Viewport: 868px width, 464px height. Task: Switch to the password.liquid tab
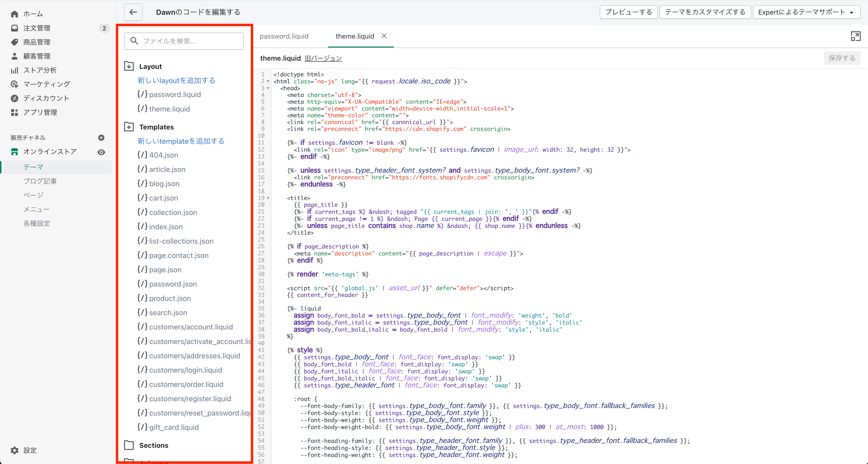[x=284, y=36]
